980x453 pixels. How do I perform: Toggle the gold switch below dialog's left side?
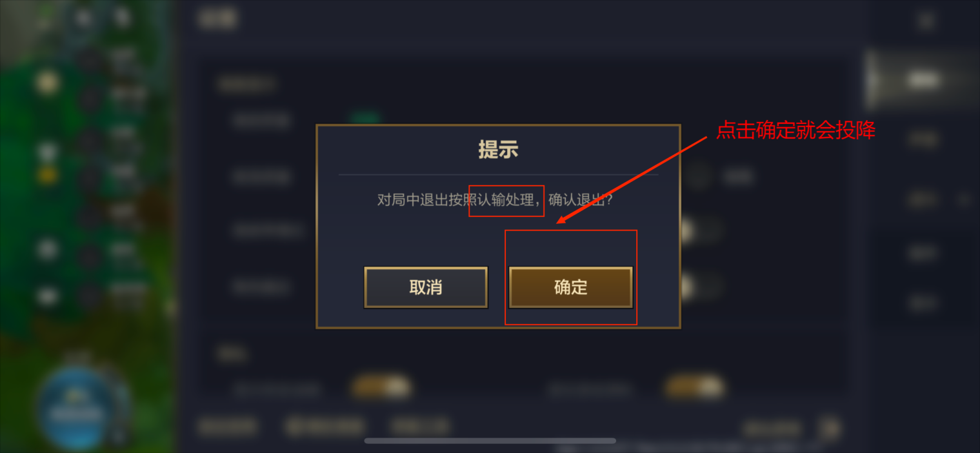[381, 388]
